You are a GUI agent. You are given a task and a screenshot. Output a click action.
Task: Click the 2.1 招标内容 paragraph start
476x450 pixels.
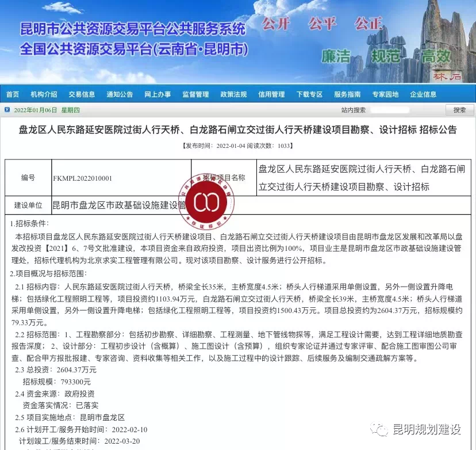tap(38, 287)
